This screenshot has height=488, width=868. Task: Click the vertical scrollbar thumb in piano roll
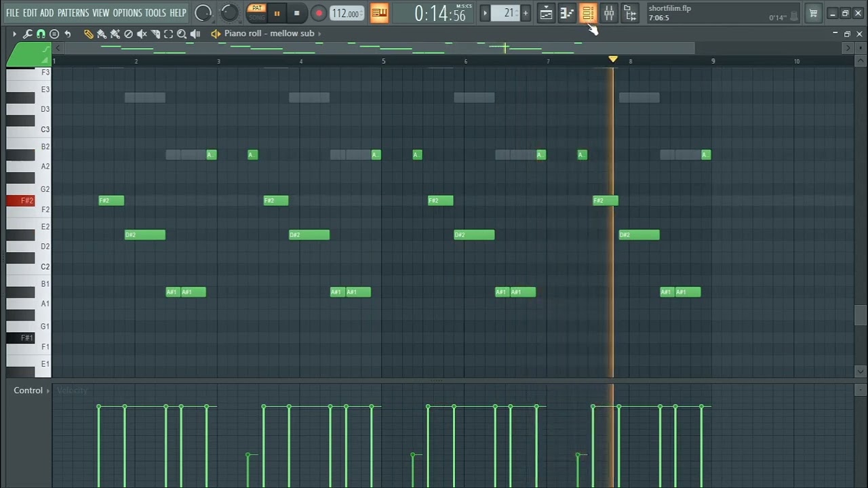click(x=860, y=315)
